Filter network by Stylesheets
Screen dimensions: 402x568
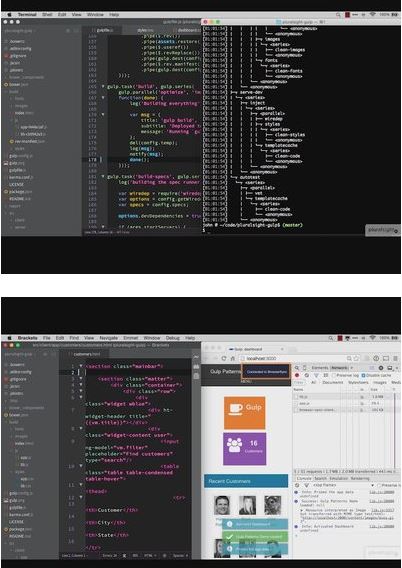tap(358, 383)
